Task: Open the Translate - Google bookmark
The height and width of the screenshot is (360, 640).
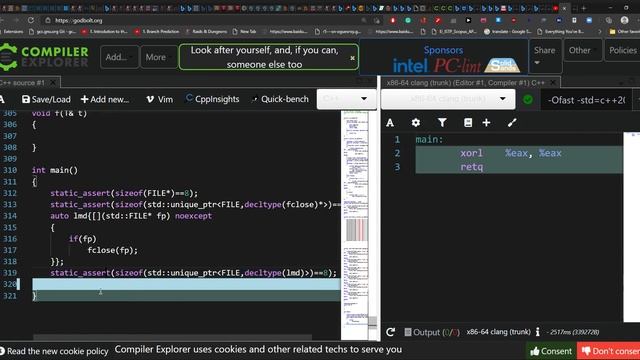Action: click(x=507, y=31)
